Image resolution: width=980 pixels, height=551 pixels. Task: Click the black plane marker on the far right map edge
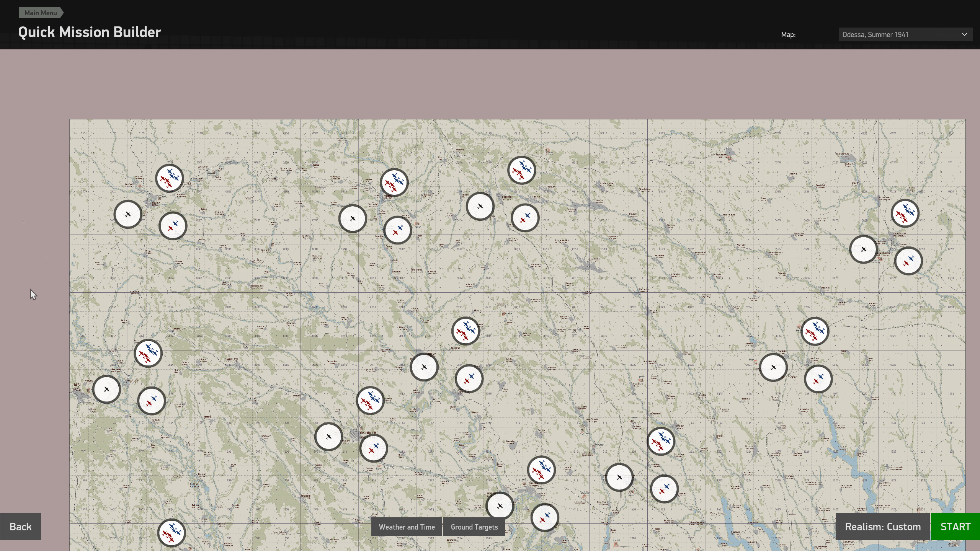(863, 249)
